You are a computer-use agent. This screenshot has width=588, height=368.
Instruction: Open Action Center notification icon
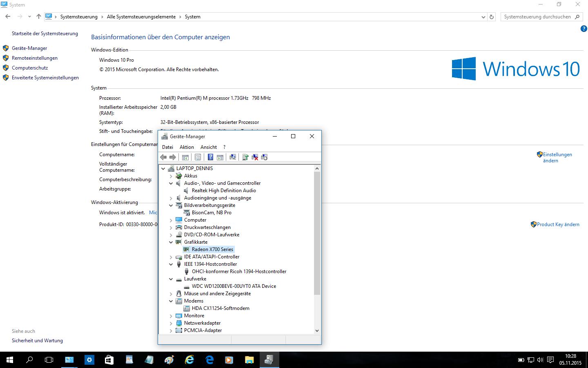(550, 360)
